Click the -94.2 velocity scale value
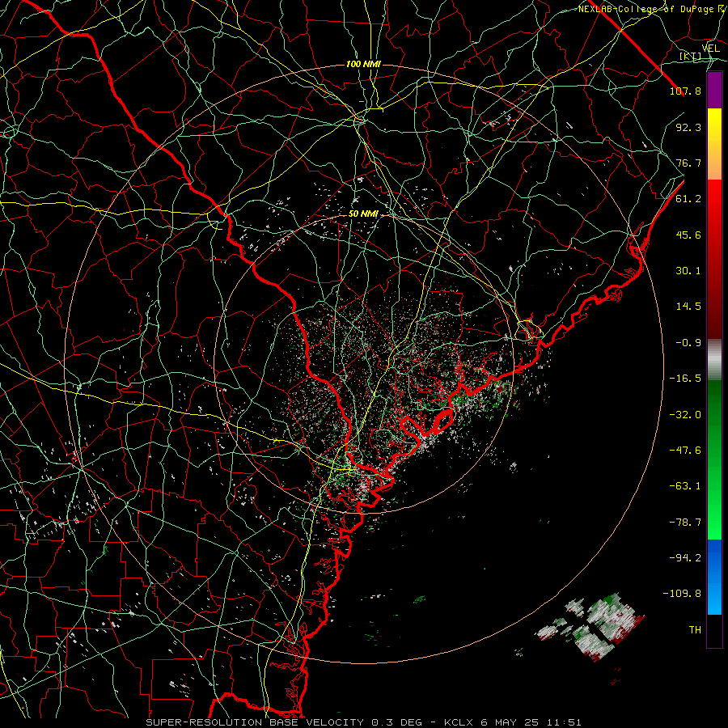 (x=685, y=558)
